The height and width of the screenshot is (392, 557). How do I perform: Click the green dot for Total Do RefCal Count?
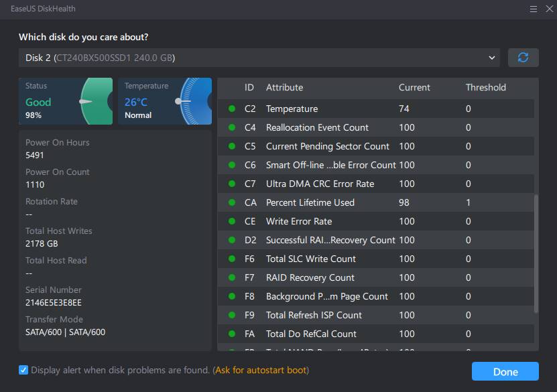point(232,334)
